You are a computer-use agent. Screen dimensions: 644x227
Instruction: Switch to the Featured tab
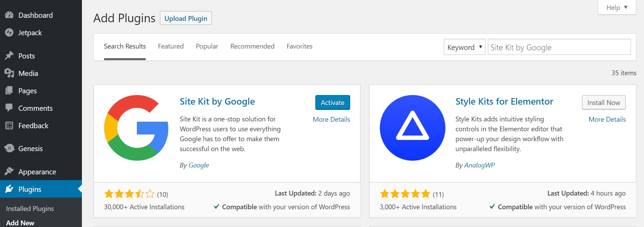(x=171, y=46)
